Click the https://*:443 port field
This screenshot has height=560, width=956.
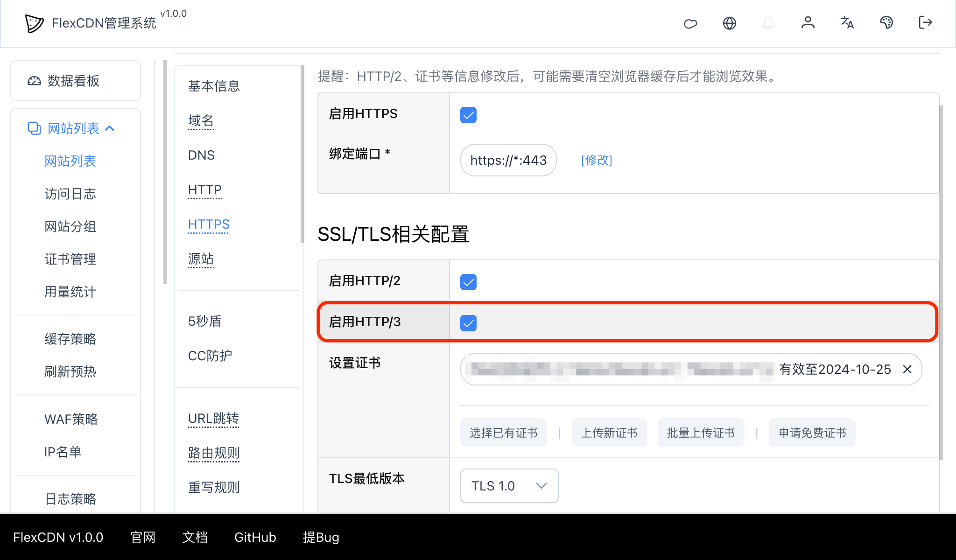click(x=508, y=160)
